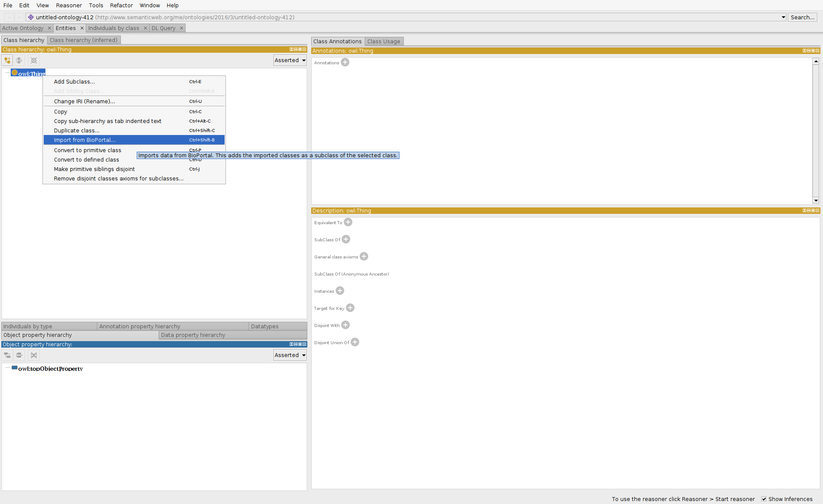Add a Target for Key entry
This screenshot has width=823, height=504.
(350, 308)
